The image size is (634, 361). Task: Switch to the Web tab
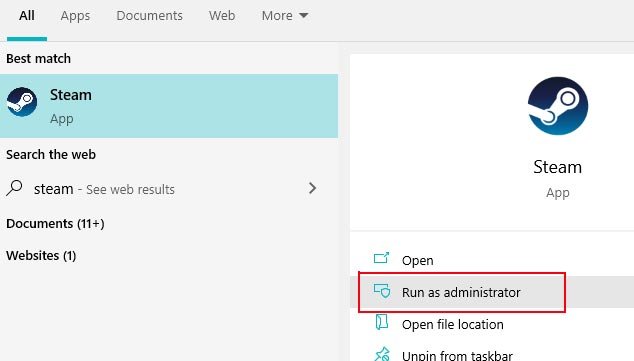coord(222,15)
